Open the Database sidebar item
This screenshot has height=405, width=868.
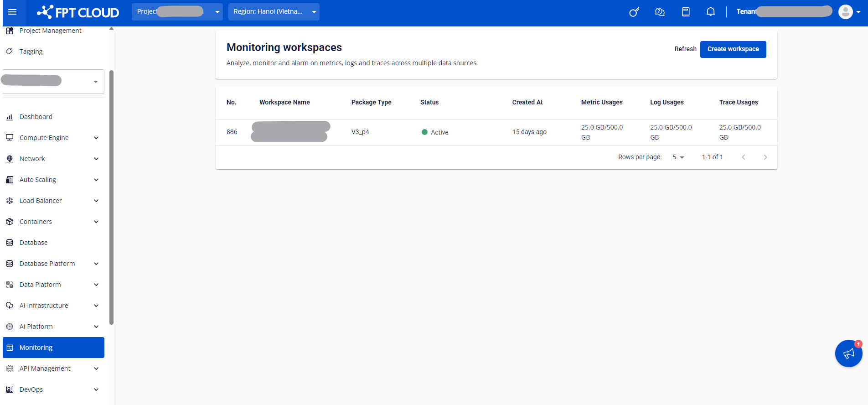33,243
